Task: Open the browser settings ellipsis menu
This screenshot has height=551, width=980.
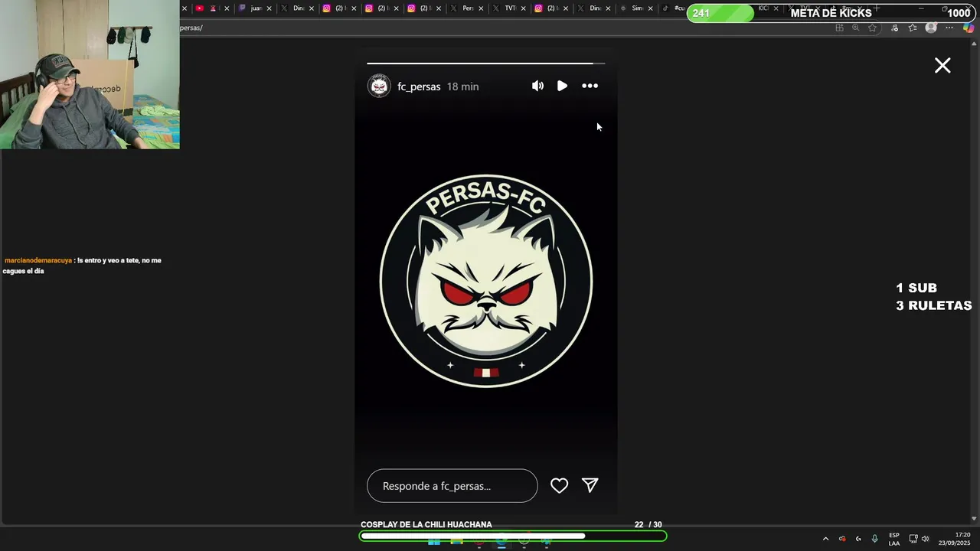Action: [949, 28]
